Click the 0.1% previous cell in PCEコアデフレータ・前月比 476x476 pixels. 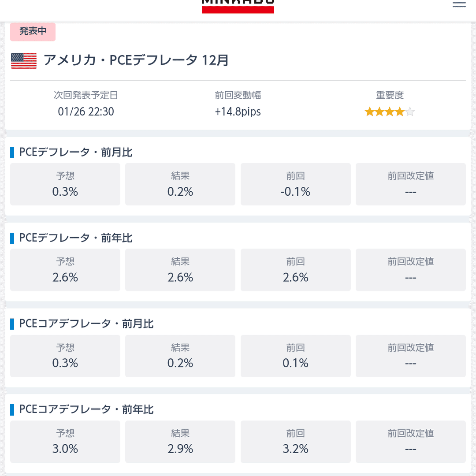click(295, 356)
